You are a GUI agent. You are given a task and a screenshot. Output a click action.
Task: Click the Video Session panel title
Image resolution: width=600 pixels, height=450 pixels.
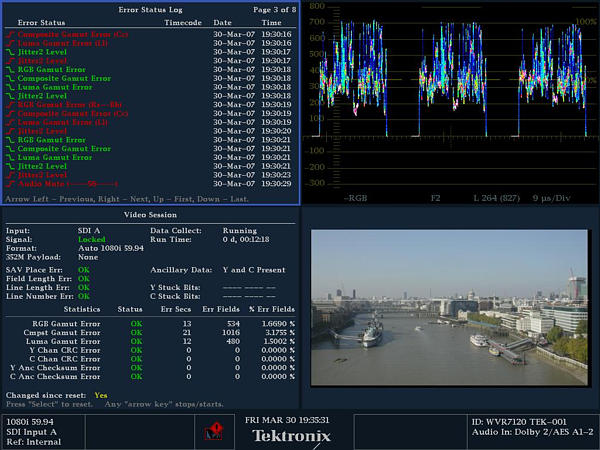click(x=151, y=216)
